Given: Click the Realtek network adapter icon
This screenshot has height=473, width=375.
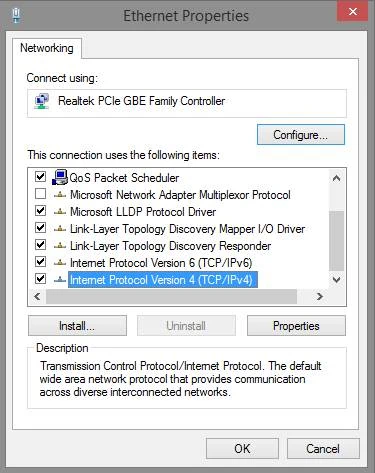Looking at the screenshot, I should [x=42, y=101].
